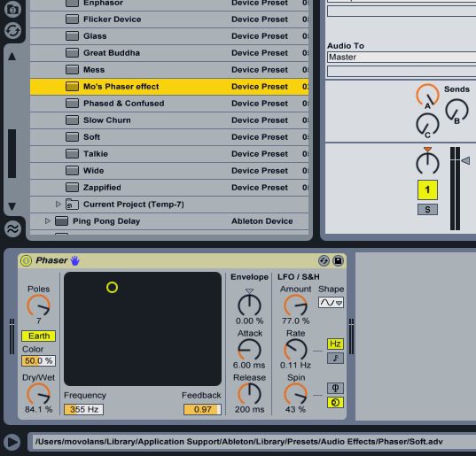Click the browser hot-swap refresh icon
This screenshot has width=476, height=456.
click(12, 31)
